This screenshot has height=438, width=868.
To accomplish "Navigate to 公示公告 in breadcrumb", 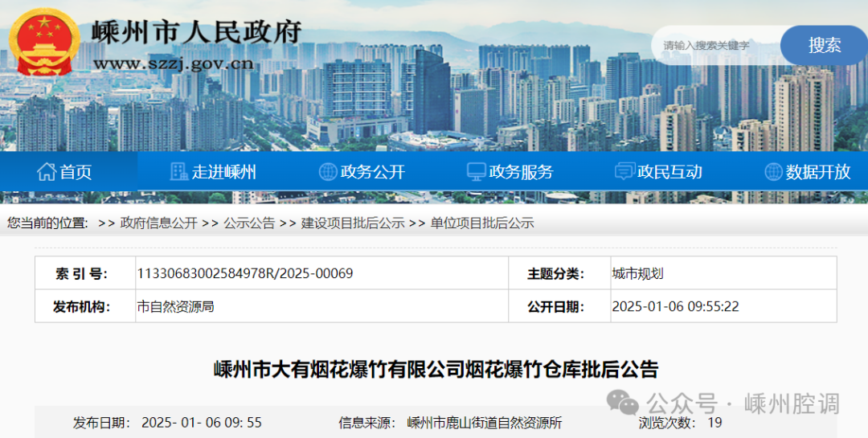I will click(x=249, y=223).
